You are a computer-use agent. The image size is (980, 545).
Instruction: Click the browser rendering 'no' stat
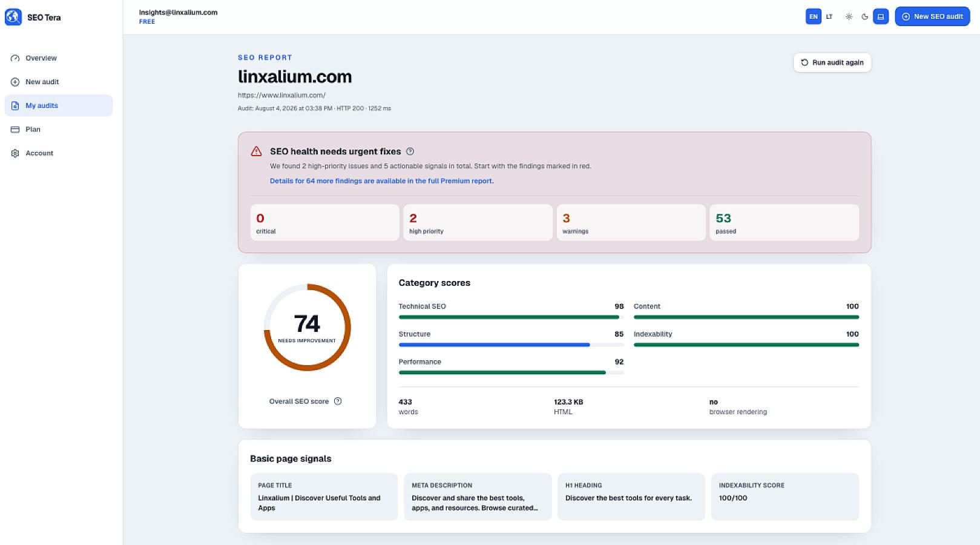[x=738, y=406]
